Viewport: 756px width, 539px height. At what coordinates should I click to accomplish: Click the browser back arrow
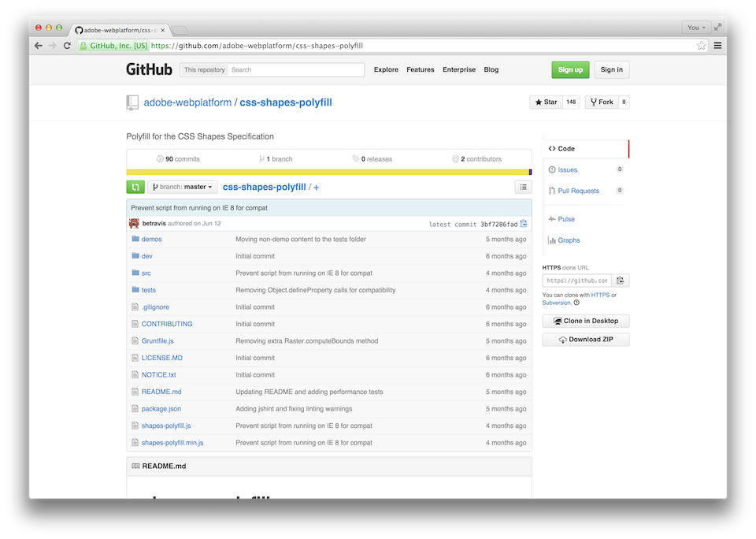pyautogui.click(x=39, y=46)
